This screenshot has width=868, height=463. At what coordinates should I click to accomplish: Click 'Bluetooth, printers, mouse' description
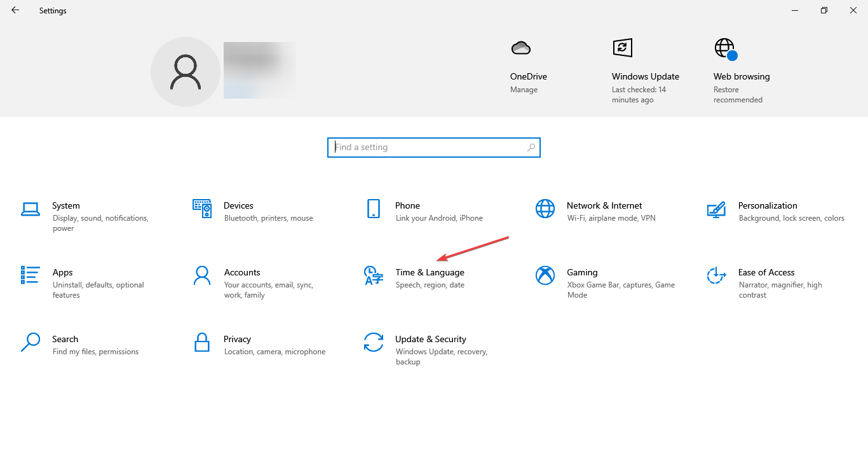(269, 218)
